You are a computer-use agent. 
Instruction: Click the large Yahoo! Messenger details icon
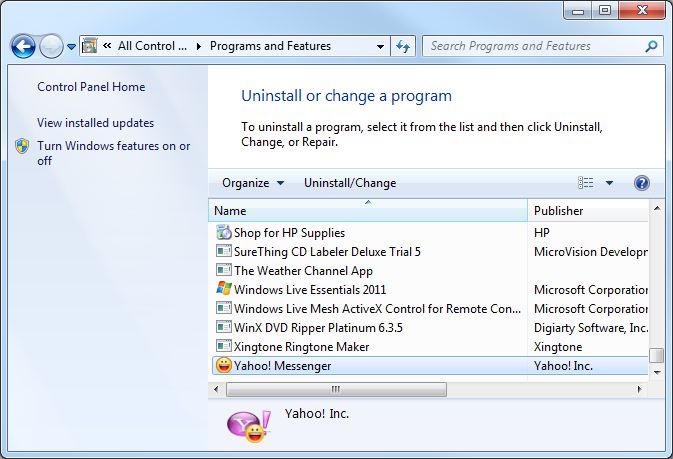click(x=249, y=426)
